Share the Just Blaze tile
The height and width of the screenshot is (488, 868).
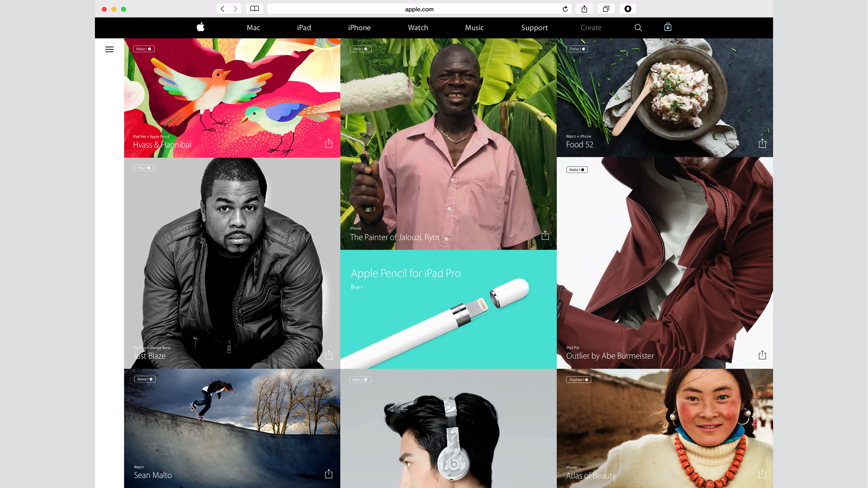[x=329, y=355]
